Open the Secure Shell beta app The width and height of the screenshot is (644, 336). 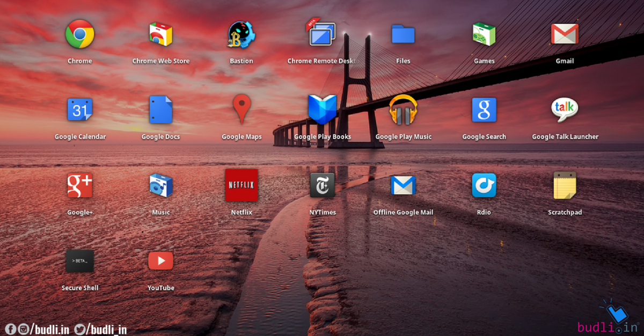click(x=79, y=260)
